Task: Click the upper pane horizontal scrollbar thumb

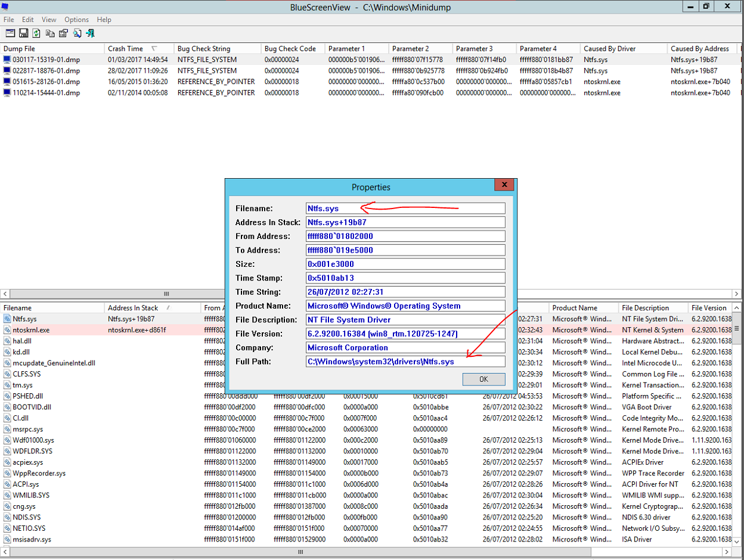Action: (166, 294)
